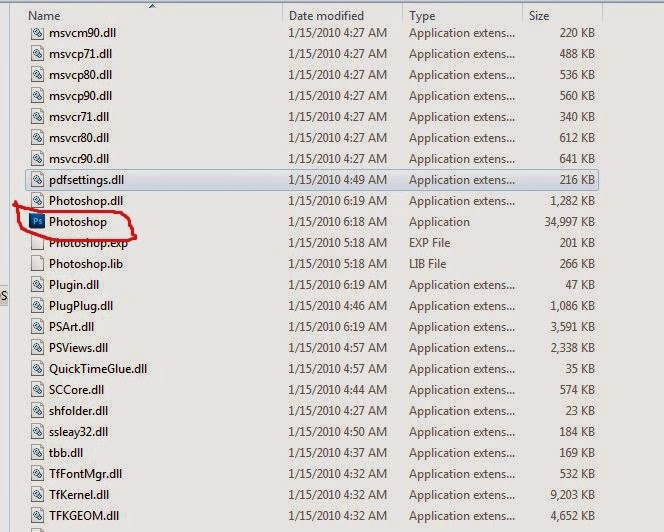Click the Photoshop.dll file icon
The image size is (664, 532).
coord(37,201)
